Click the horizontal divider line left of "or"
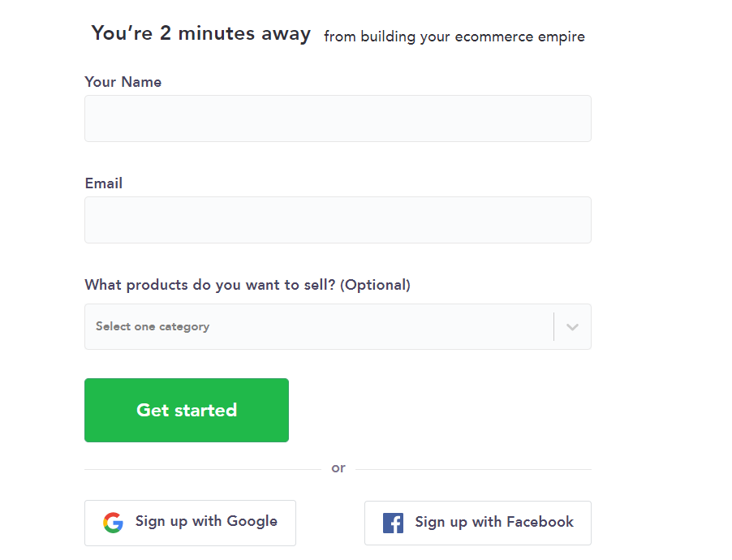This screenshot has width=732, height=560. click(203, 469)
